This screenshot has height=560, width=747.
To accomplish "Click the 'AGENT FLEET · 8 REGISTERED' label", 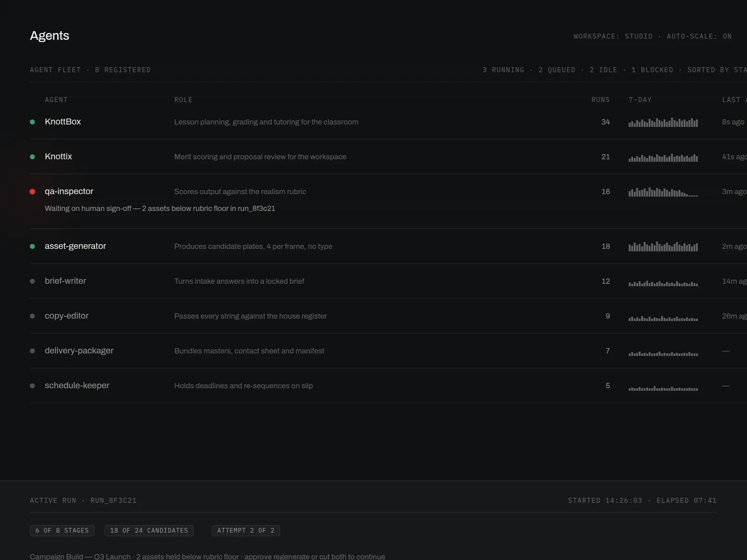I will 90,70.
